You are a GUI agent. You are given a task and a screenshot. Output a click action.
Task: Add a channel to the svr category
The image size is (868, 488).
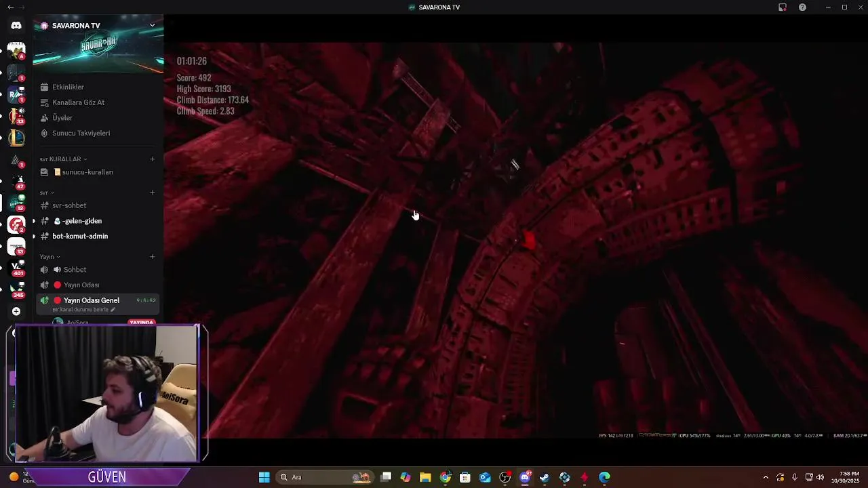153,192
